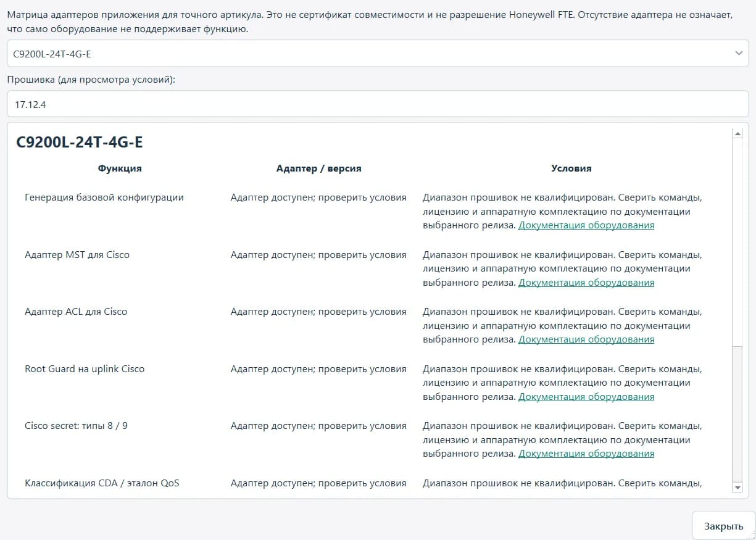Select the C9200L-24T-4G-E heading text
Image resolution: width=756 pixels, height=540 pixels.
click(80, 143)
